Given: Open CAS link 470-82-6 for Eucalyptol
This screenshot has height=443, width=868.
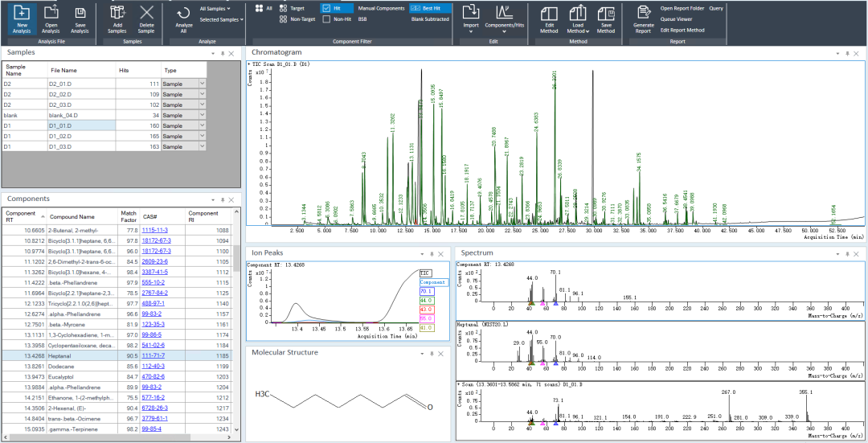Looking at the screenshot, I should coord(153,377).
